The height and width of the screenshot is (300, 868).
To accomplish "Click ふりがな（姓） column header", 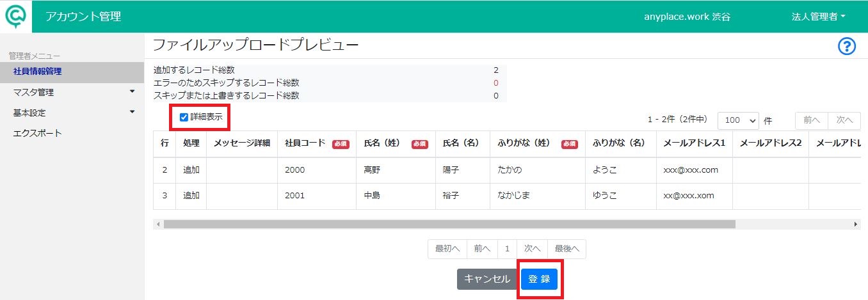I will tap(538, 144).
